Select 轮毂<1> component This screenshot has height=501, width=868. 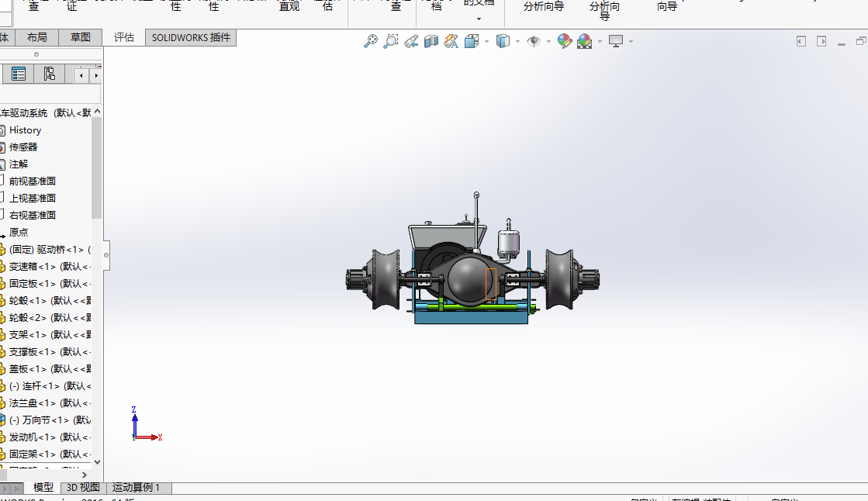[46, 301]
